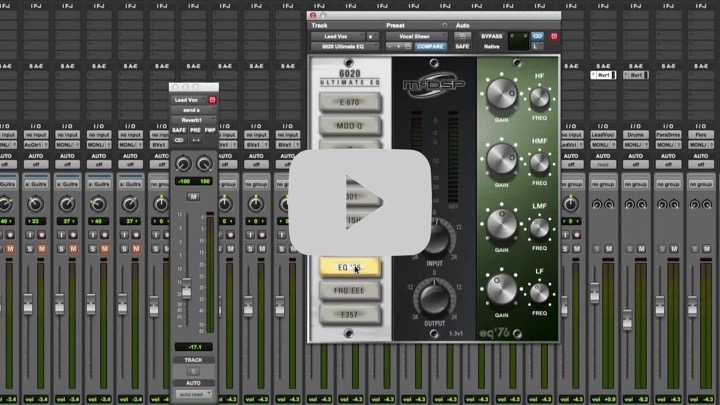Click the ParaDrms input selector button
Viewport: 720px width, 405px height.
[x=668, y=135]
